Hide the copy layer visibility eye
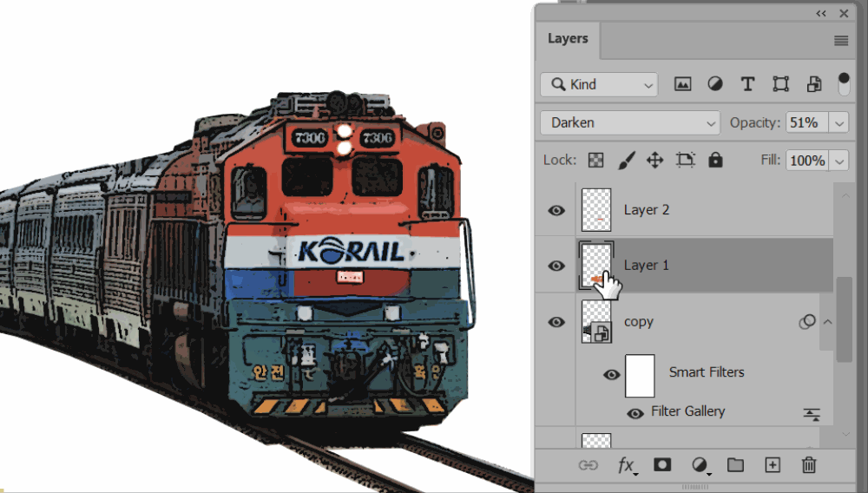Screen dimensions: 868x493 pos(556,322)
